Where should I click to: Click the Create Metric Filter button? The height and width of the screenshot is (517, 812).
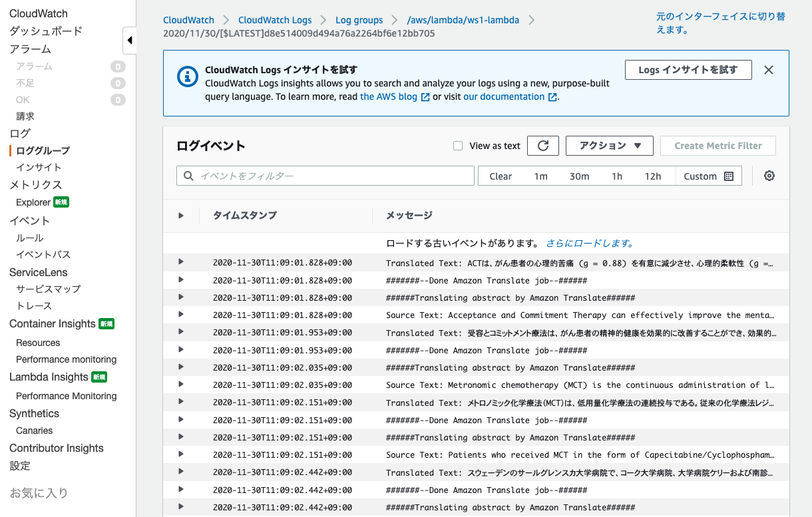coord(718,146)
